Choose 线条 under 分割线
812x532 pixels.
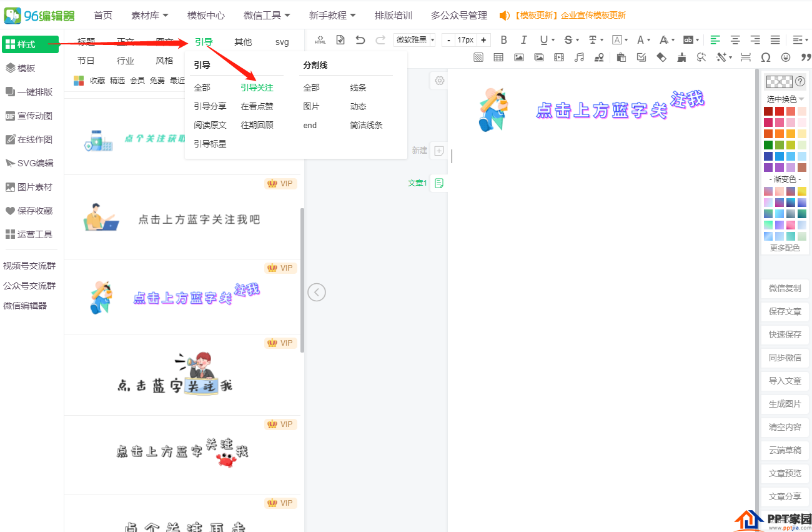tap(358, 88)
